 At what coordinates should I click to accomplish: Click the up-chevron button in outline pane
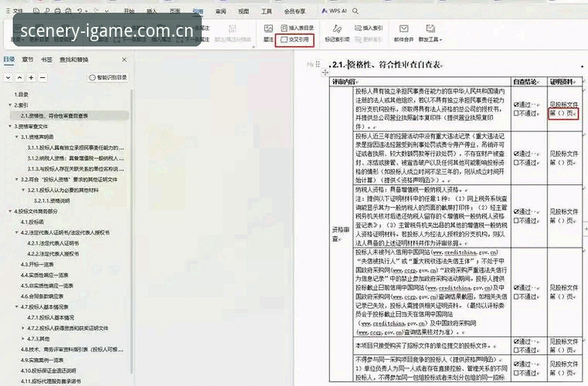pyautogui.click(x=19, y=78)
